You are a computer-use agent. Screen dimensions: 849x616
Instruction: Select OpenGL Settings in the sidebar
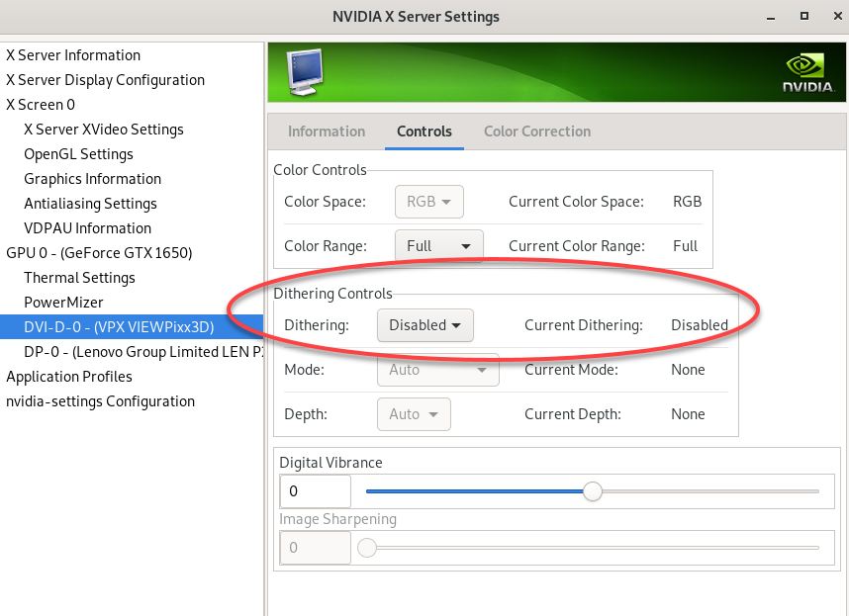tap(78, 154)
